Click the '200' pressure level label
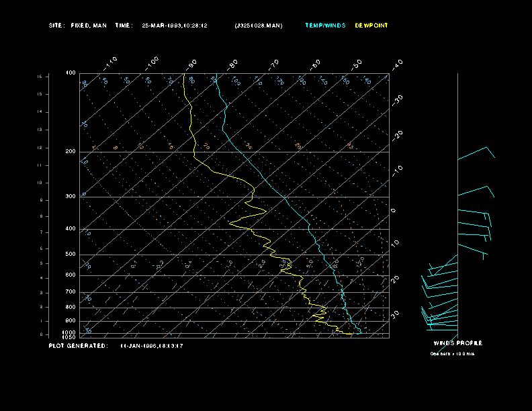The height and width of the screenshot is (411, 532). click(71, 151)
